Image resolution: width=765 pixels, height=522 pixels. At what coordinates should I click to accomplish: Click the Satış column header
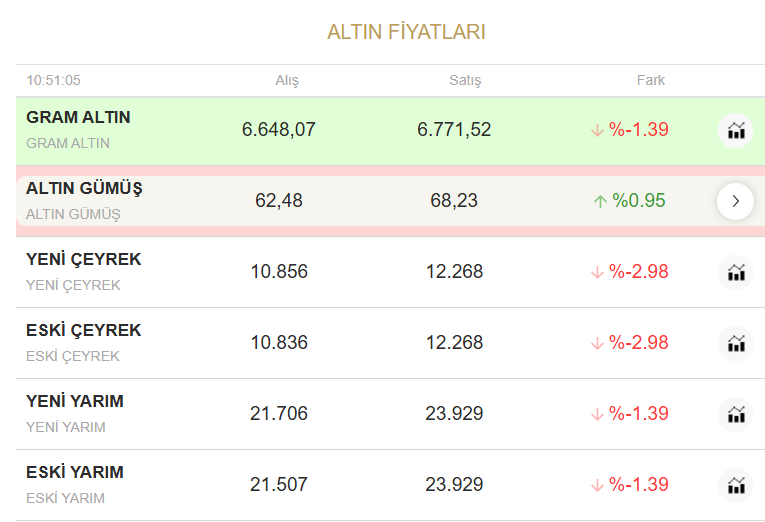(465, 80)
